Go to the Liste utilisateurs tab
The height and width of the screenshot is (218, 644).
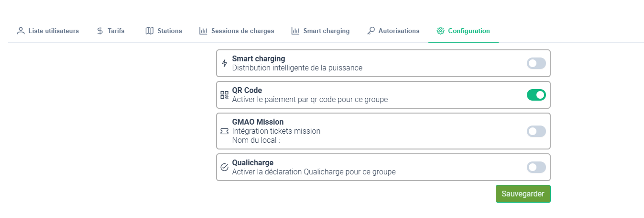coord(54,31)
